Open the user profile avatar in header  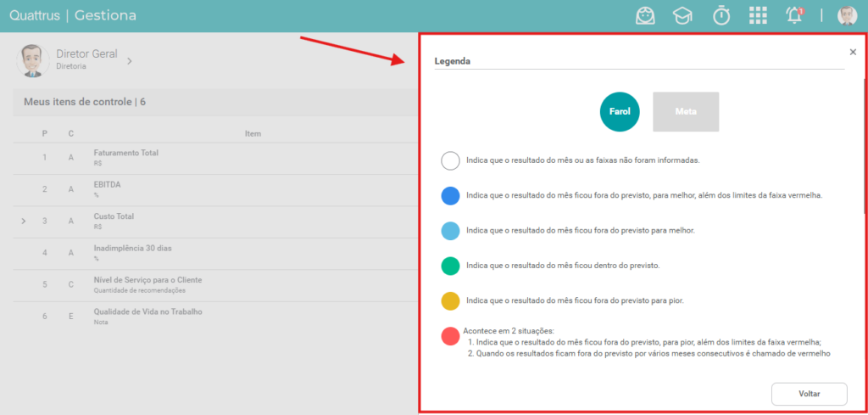[x=847, y=16]
